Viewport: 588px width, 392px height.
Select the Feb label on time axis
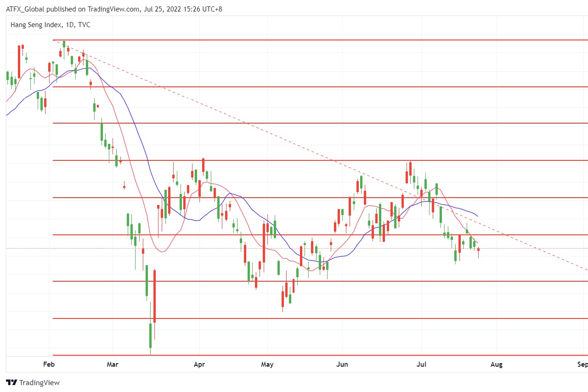49,364
